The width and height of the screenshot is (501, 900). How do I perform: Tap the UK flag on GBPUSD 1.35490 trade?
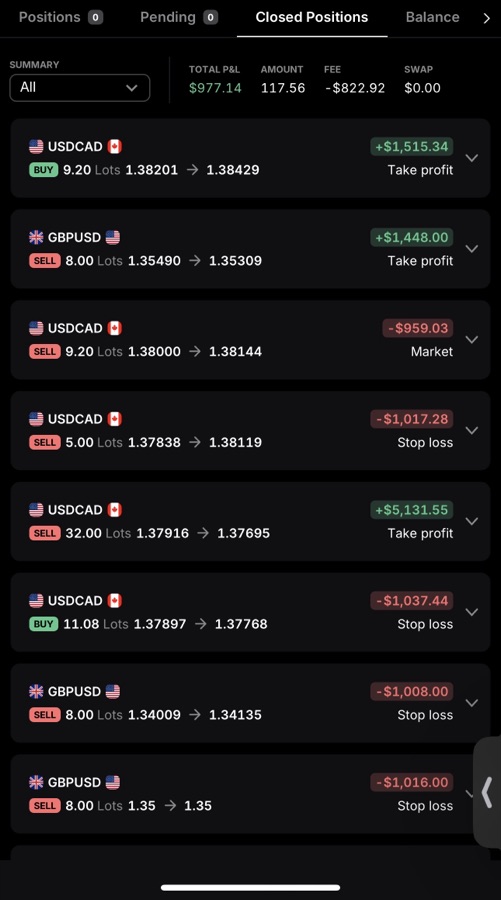[36, 237]
